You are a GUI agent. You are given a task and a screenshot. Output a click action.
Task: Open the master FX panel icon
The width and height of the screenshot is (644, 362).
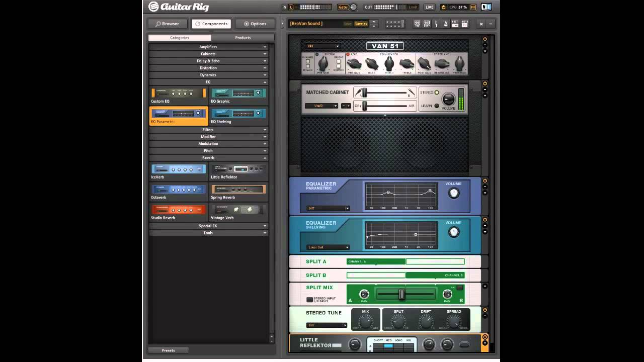465,24
